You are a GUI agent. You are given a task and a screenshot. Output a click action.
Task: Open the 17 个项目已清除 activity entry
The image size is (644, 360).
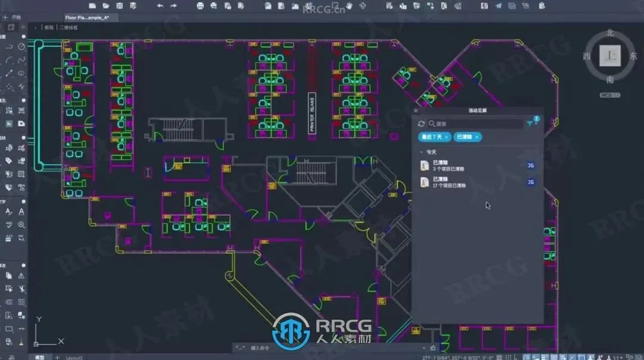pos(478,182)
